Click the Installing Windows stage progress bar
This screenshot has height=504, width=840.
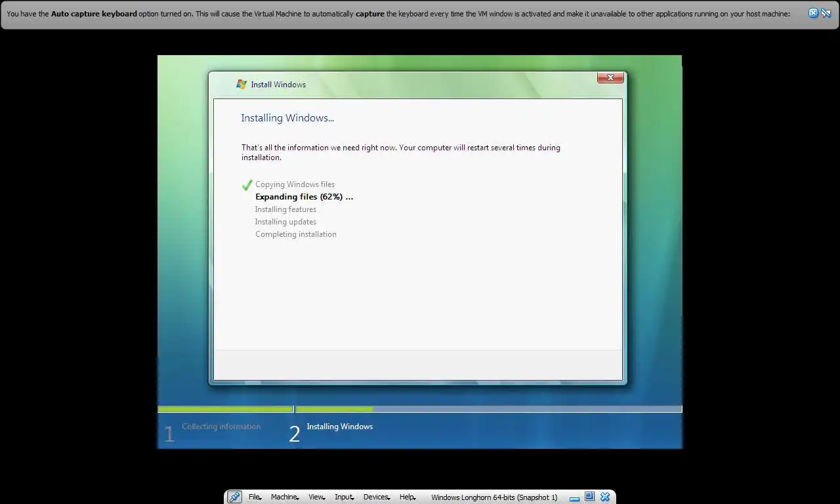tap(488, 409)
